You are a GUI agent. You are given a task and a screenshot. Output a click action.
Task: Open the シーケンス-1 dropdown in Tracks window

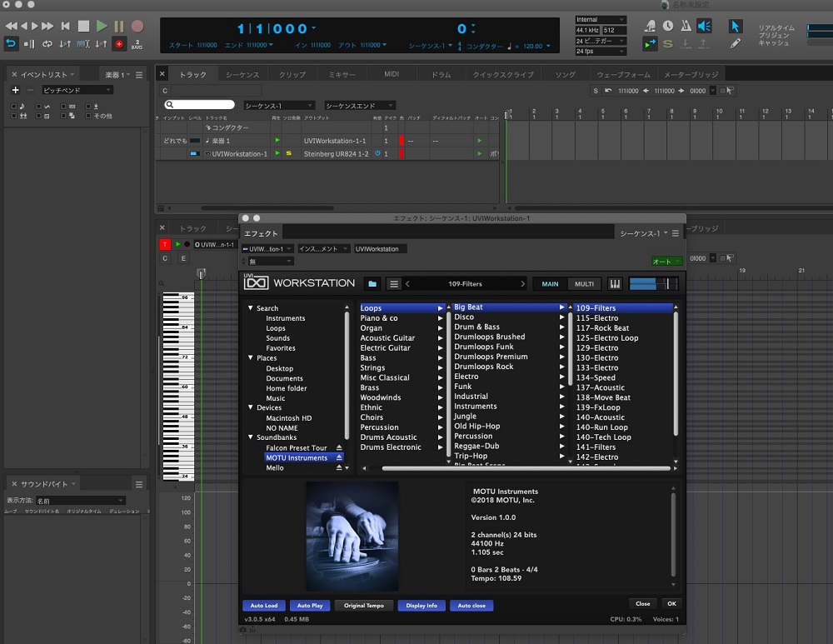coord(279,105)
